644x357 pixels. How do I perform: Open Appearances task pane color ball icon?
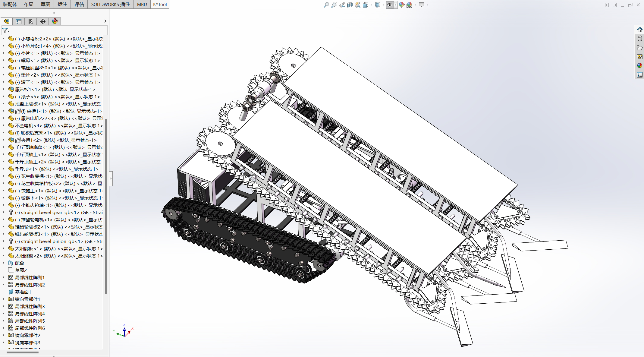click(639, 66)
